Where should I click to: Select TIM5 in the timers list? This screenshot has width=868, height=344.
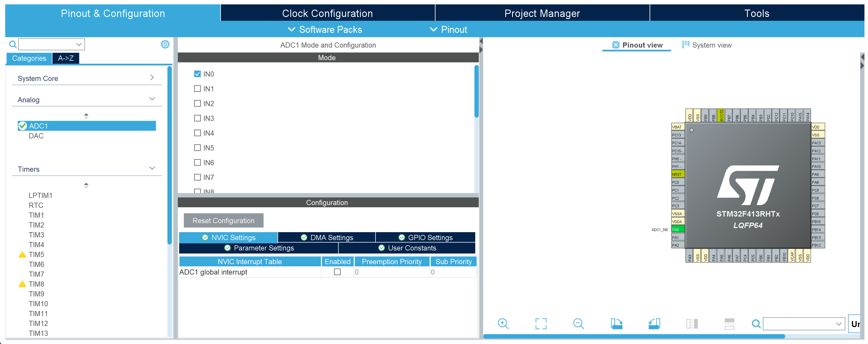point(36,255)
